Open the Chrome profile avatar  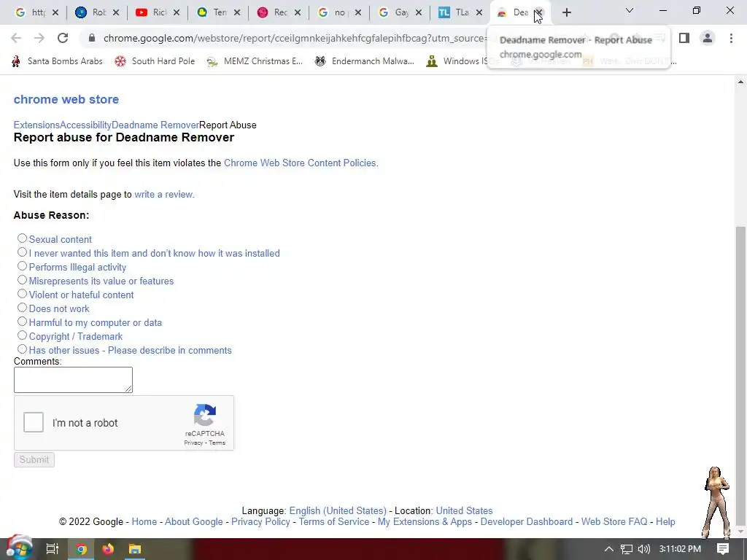[708, 38]
